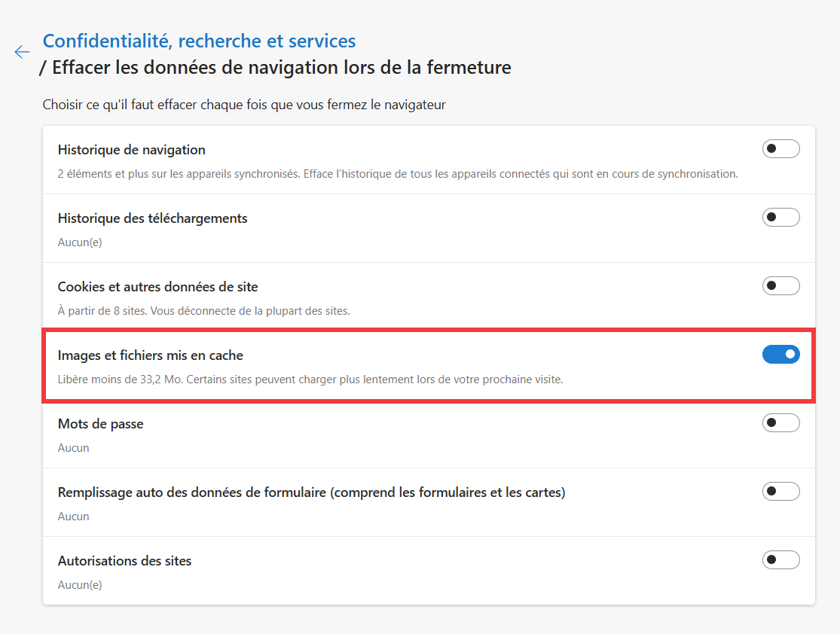
Task: Toggle Autorisations des sites on
Action: pyautogui.click(x=780, y=559)
